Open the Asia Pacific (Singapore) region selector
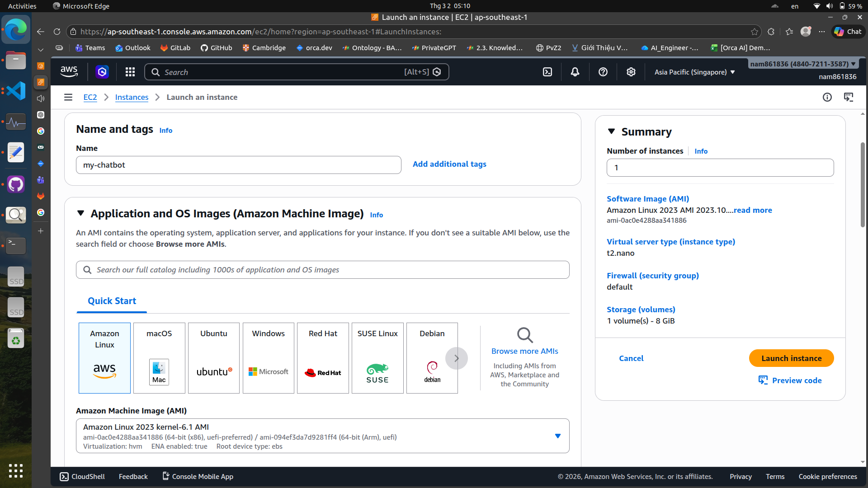 pos(694,71)
